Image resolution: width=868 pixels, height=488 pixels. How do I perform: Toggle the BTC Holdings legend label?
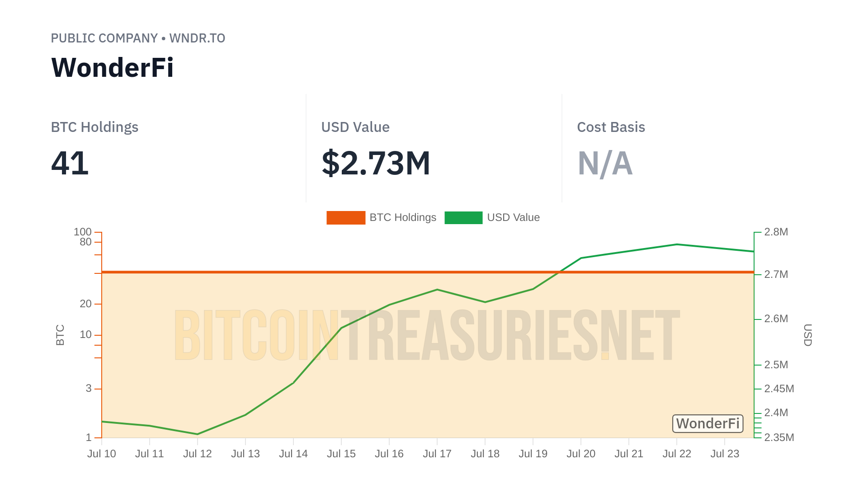point(403,218)
